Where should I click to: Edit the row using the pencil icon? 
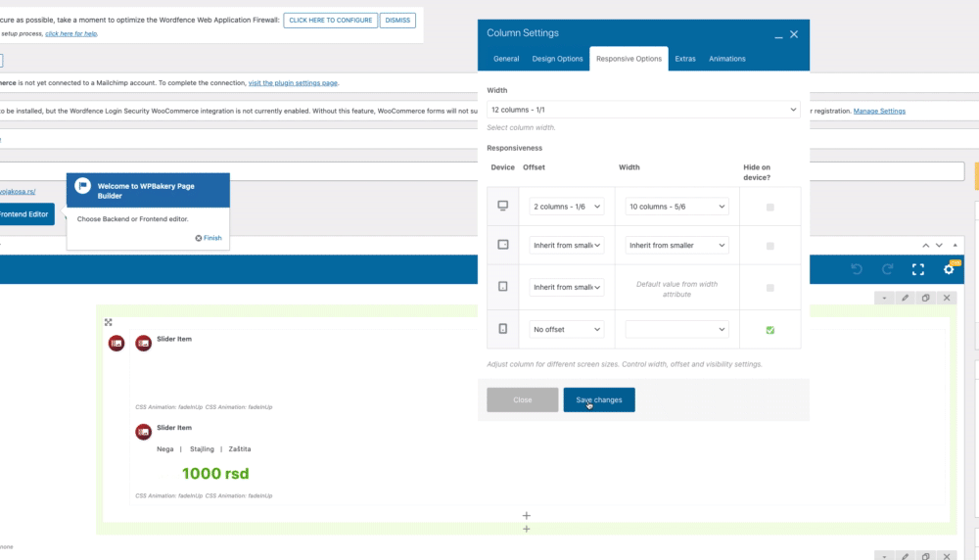pos(905,298)
